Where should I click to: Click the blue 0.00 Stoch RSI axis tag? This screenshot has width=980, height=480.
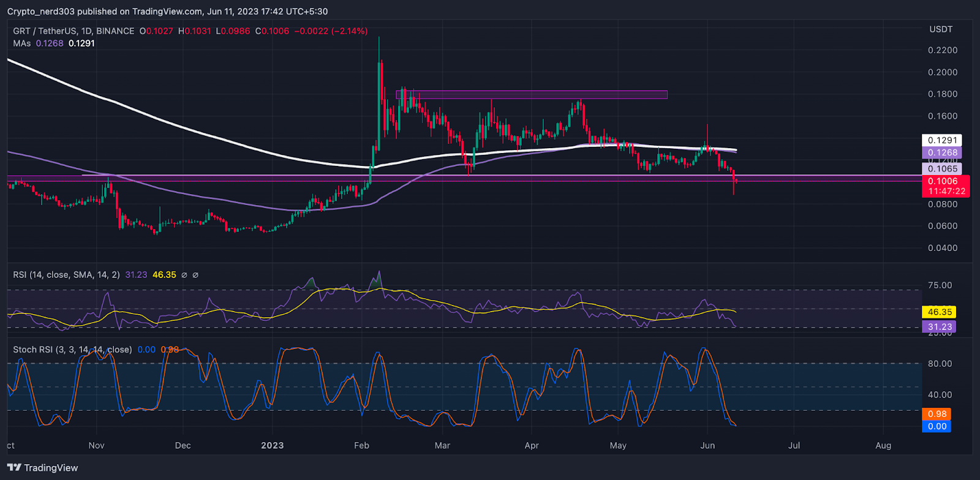(x=937, y=427)
